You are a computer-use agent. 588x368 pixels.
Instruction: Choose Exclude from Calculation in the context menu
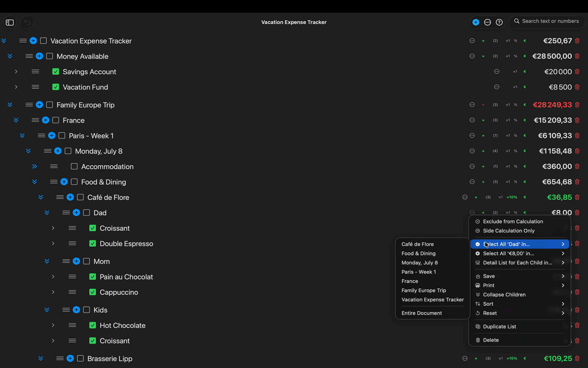pos(520,221)
